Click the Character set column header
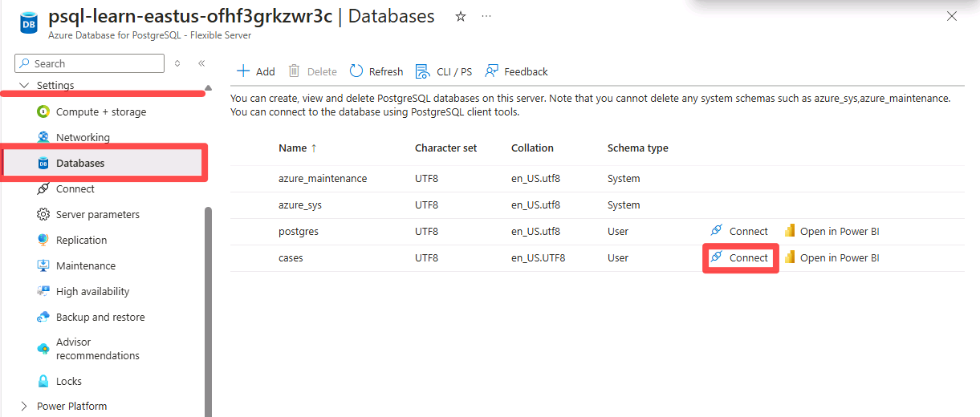The height and width of the screenshot is (417, 980). 445,148
